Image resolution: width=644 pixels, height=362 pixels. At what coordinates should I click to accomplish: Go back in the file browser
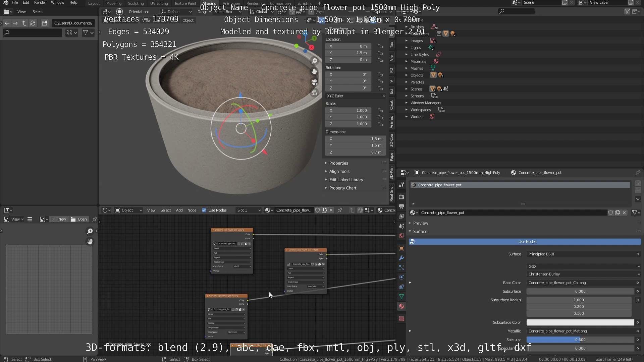[7, 23]
